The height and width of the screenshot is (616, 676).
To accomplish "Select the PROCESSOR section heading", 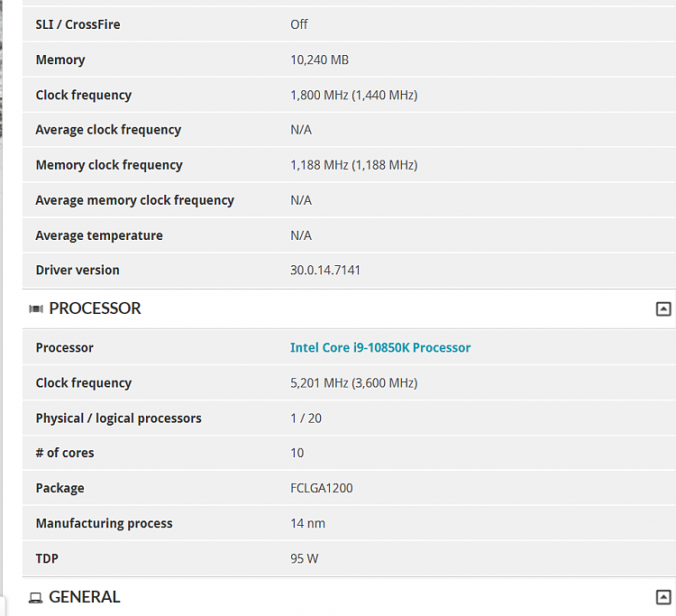I will tap(95, 308).
